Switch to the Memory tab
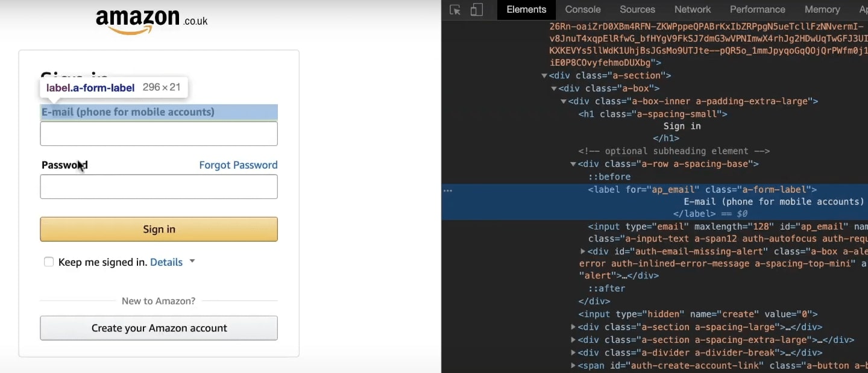This screenshot has height=373, width=868. point(822,10)
